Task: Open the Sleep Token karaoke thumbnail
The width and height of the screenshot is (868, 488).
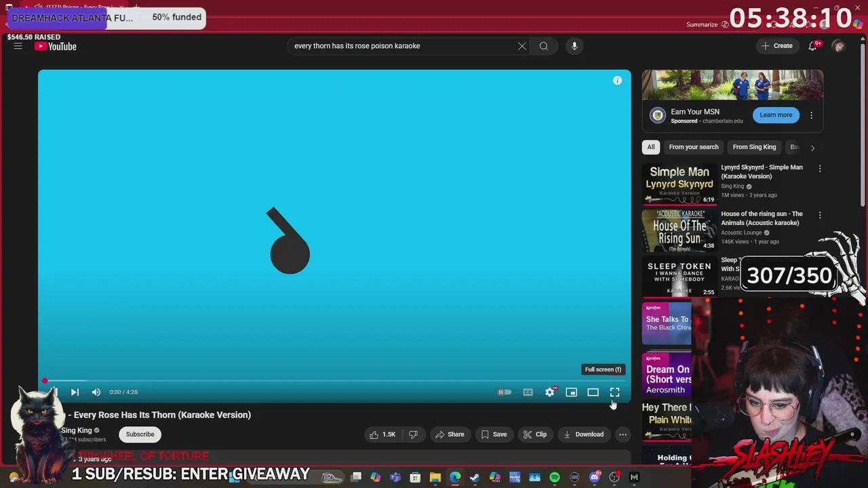Action: [679, 277]
